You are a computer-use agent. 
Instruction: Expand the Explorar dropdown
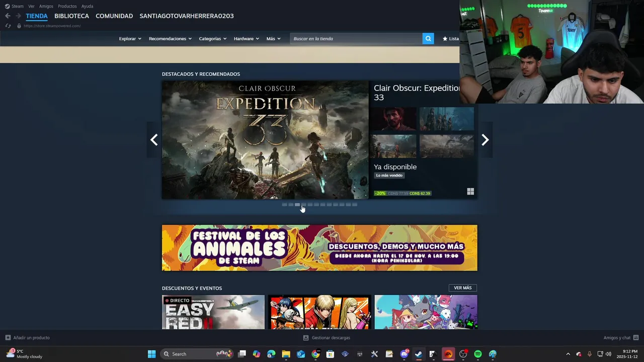[130, 39]
